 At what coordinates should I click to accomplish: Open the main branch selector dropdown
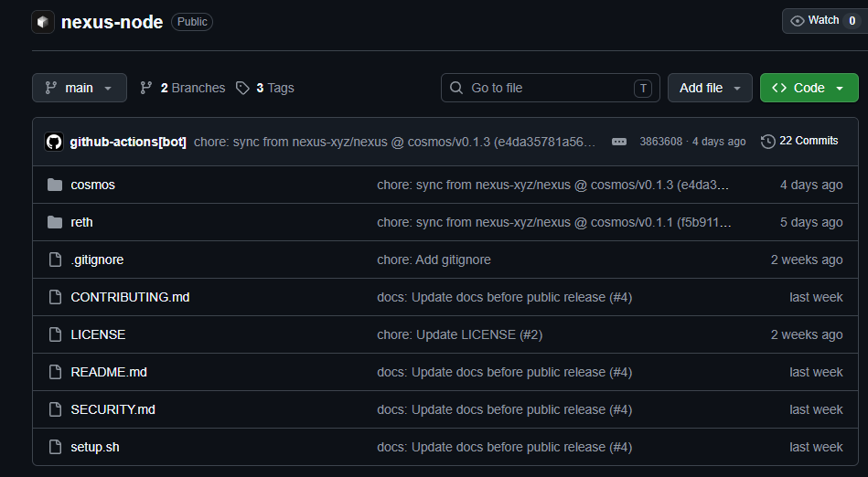pos(80,88)
